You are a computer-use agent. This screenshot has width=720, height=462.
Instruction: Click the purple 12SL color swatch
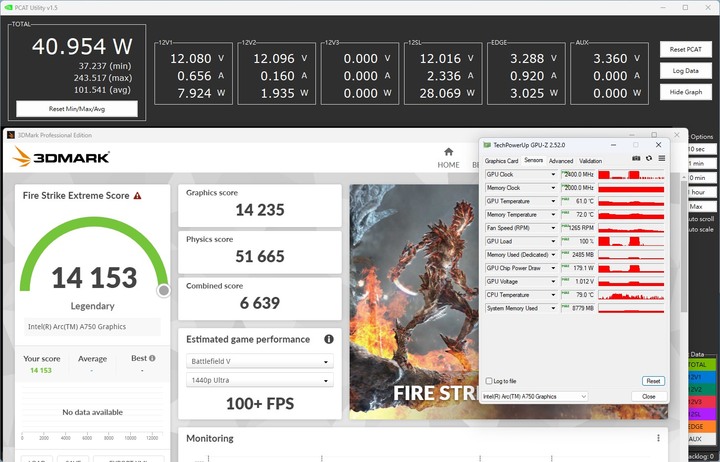click(702, 414)
